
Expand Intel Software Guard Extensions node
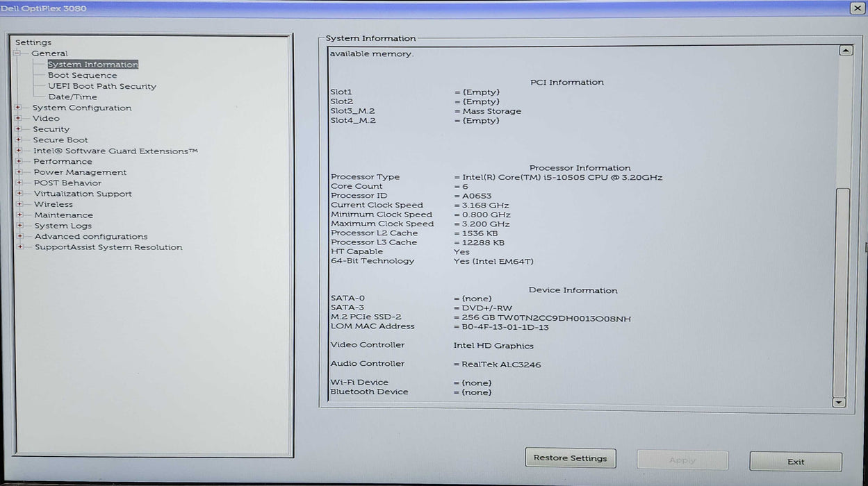tap(19, 151)
